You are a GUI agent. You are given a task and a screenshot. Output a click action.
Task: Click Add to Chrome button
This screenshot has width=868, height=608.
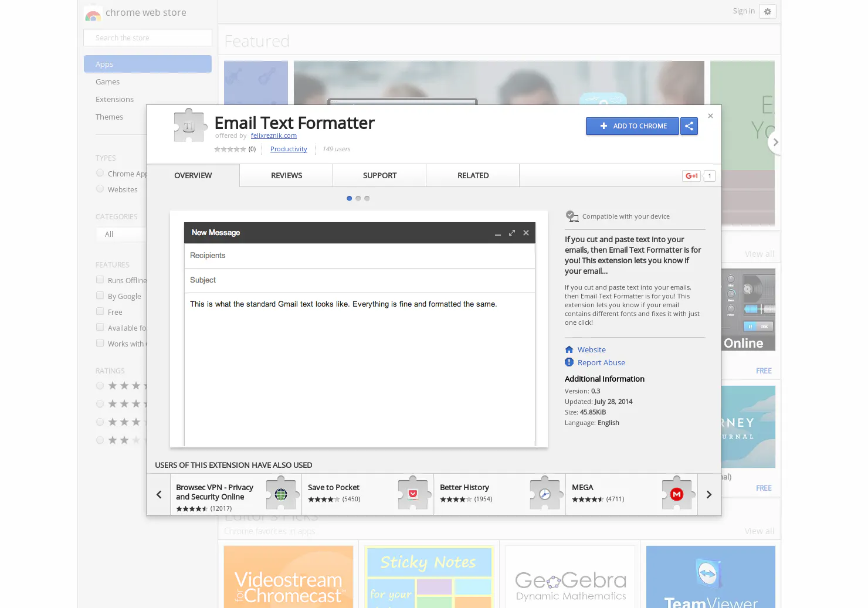632,126
